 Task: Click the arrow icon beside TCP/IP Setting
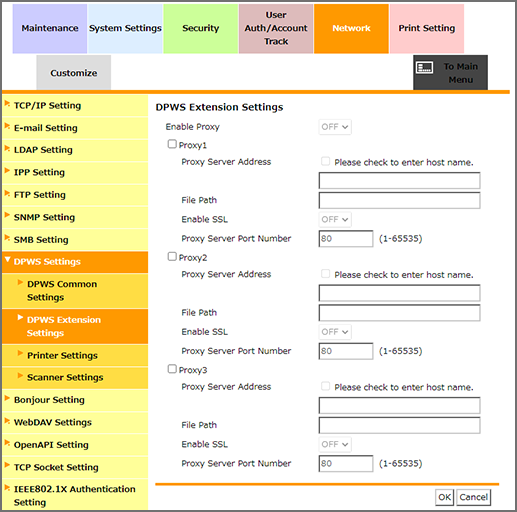coord(7,104)
